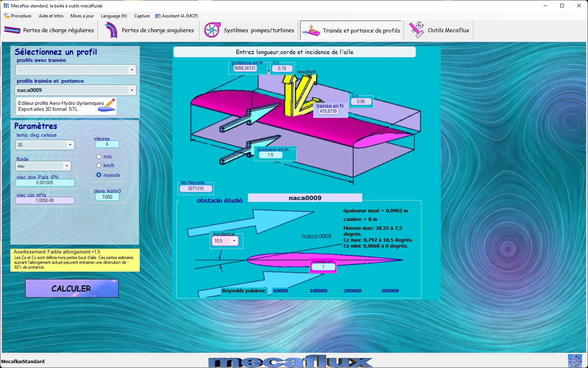The image size is (588, 368).
Task: Click the pencil icon in Editeur profils
Action: click(110, 105)
